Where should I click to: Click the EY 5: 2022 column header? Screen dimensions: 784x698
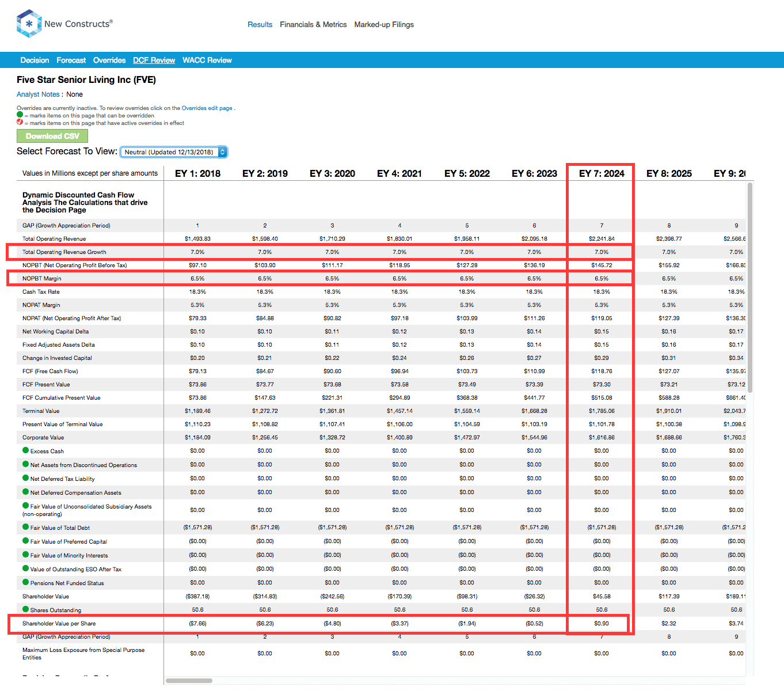[x=467, y=173]
